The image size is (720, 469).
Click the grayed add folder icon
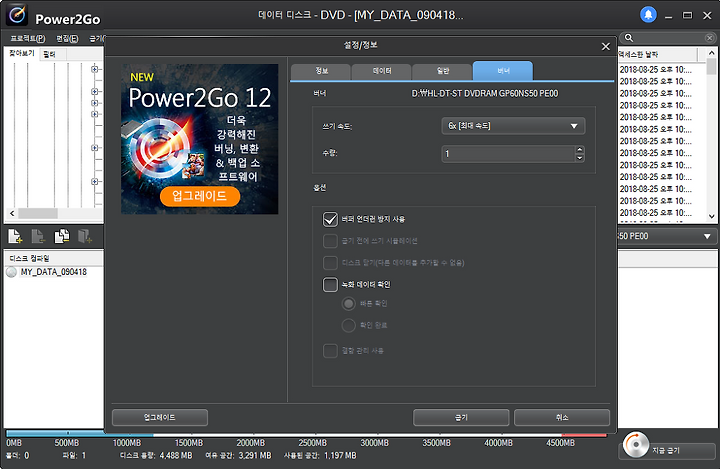tap(84, 237)
